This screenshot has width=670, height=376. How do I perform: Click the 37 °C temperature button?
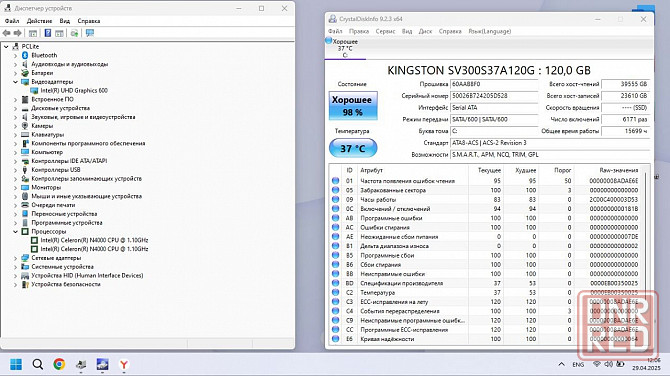pos(353,148)
